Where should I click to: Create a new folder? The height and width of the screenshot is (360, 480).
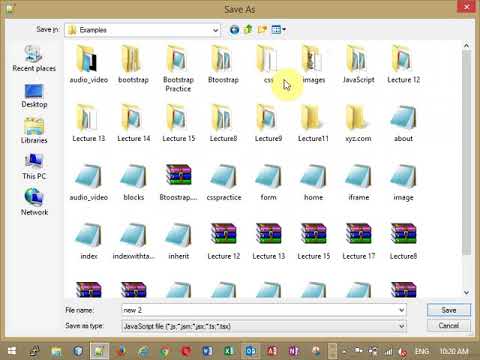(262, 30)
